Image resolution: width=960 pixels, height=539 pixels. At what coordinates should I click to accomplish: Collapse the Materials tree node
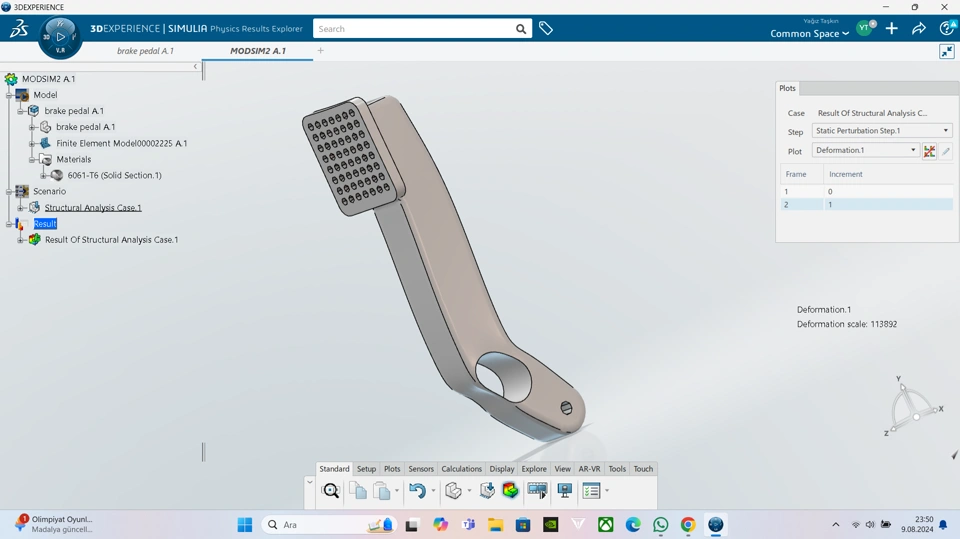click(32, 159)
